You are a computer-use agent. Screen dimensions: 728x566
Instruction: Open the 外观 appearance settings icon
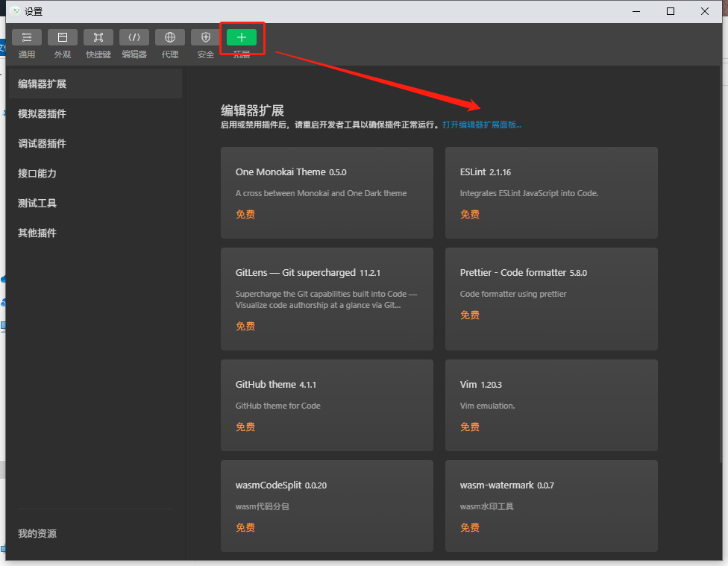(x=62, y=37)
